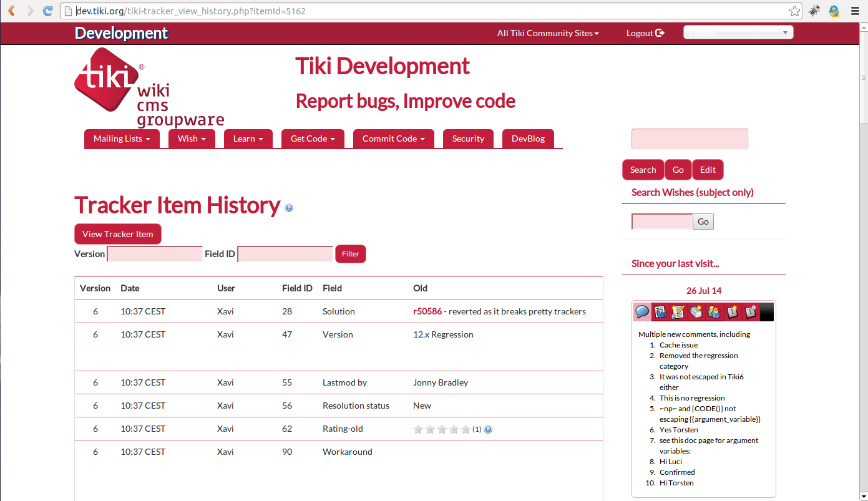Open revision r50586 link
This screenshot has height=501, width=868.
[x=427, y=311]
